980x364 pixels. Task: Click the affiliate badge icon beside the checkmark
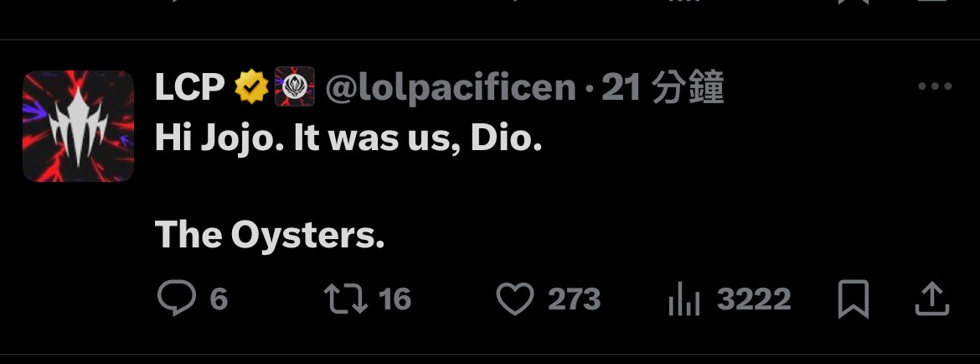click(294, 87)
